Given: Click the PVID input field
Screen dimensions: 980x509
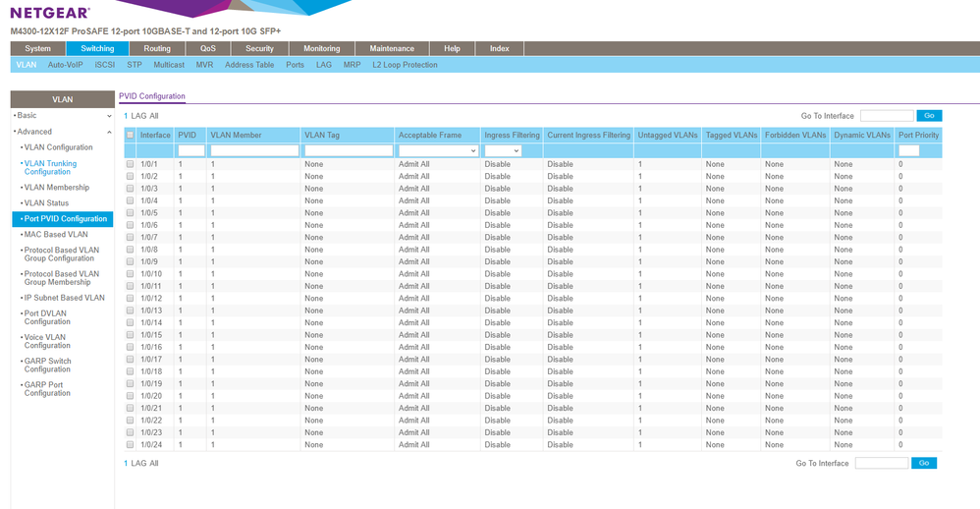Looking at the screenshot, I should (191, 150).
